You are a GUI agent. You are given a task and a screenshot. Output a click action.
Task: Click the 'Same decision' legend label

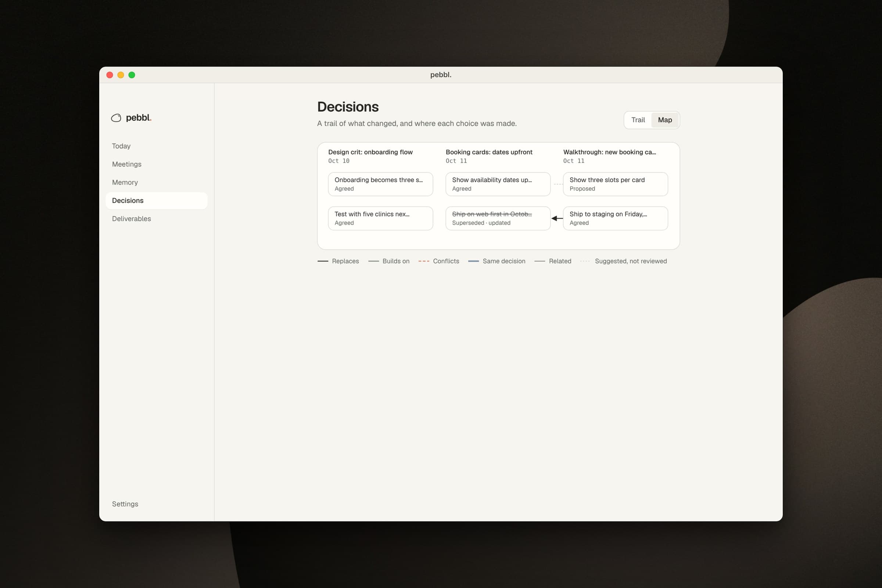(504, 261)
